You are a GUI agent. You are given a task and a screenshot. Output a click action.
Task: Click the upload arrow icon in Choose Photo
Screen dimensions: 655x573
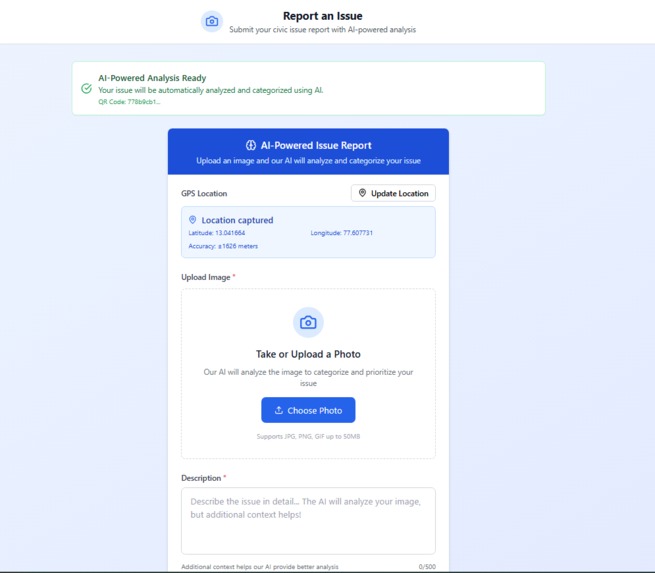pyautogui.click(x=279, y=410)
